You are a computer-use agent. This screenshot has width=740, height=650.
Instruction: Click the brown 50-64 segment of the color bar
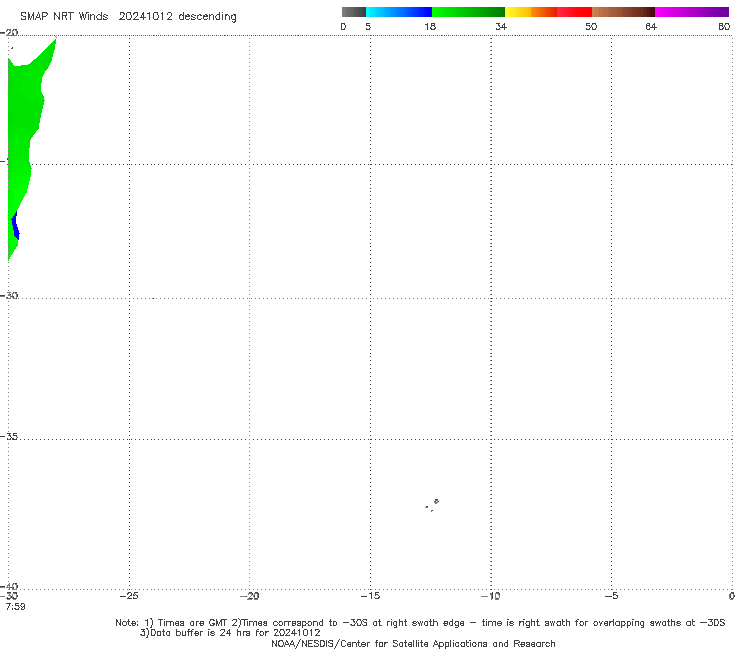623,12
